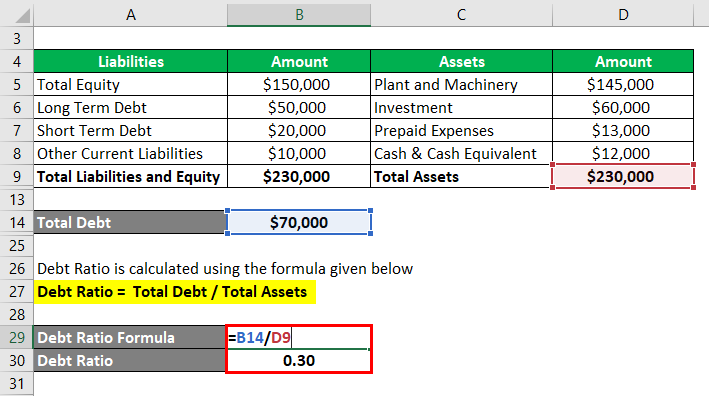The image size is (709, 396).
Task: Select the yellow Debt Ratio formula cell
Action: 175,292
